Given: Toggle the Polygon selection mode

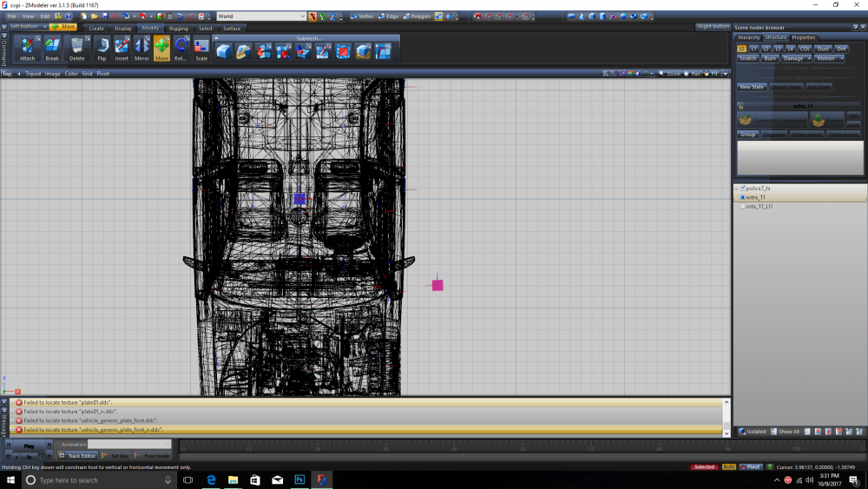Looking at the screenshot, I should (417, 17).
